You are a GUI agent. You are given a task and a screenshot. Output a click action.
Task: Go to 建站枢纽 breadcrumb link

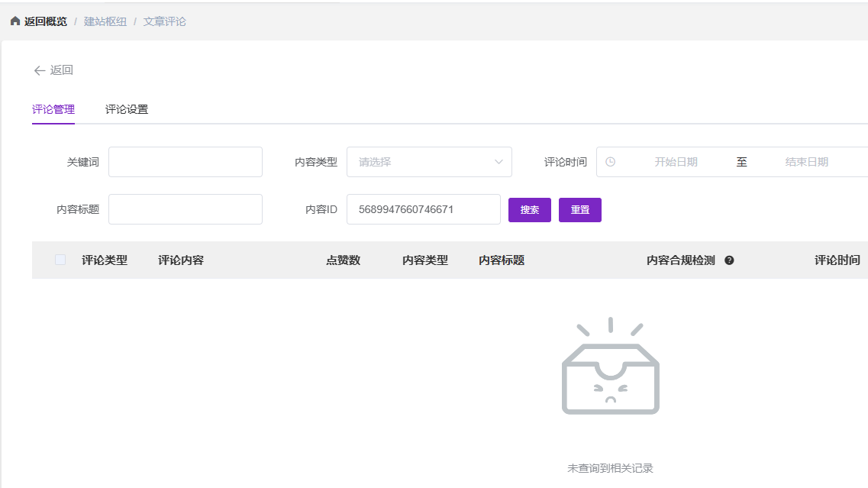[x=105, y=21]
